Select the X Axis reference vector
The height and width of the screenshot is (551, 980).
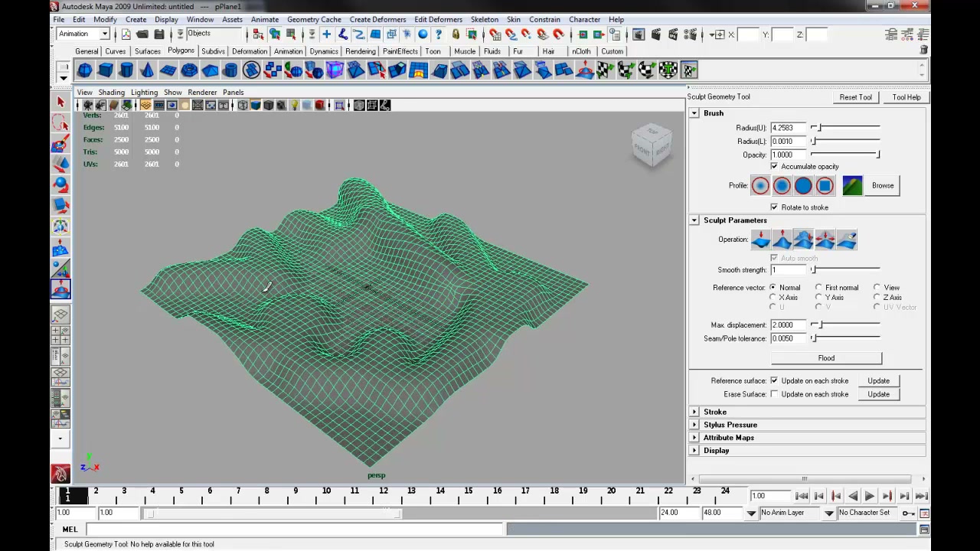pos(773,297)
